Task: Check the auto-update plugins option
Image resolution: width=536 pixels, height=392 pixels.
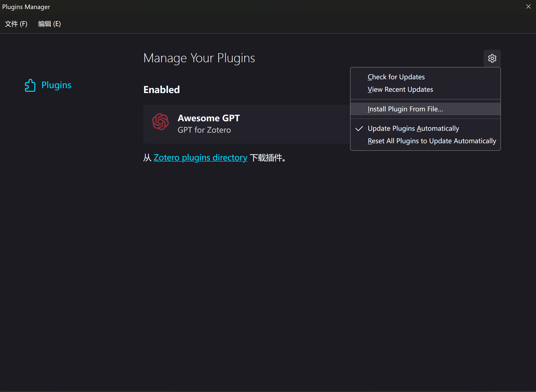Action: pyautogui.click(x=413, y=128)
